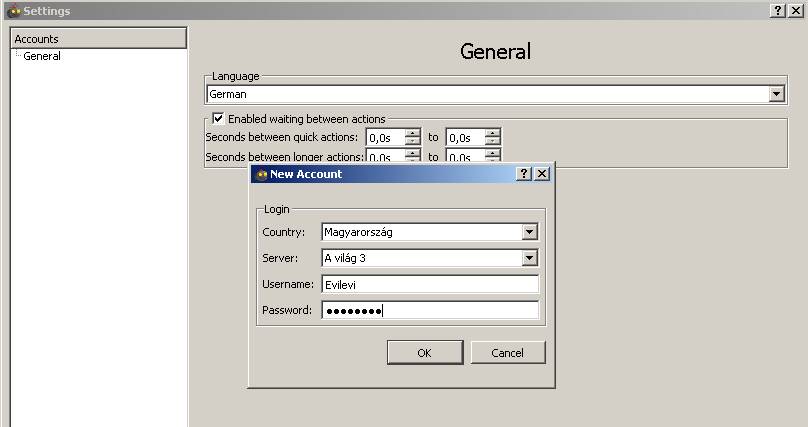
Task: Open the Server dropdown showing A világ 3
Action: coord(530,258)
